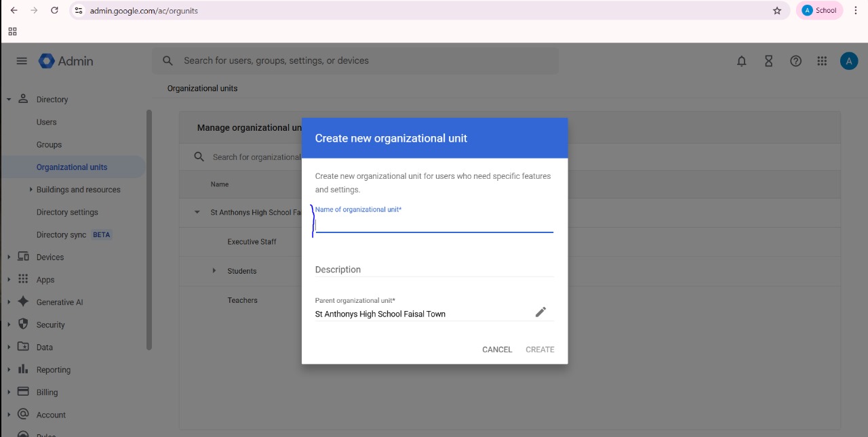Focus the Name of organizational unit field
Image resolution: width=868 pixels, height=437 pixels.
(434, 225)
